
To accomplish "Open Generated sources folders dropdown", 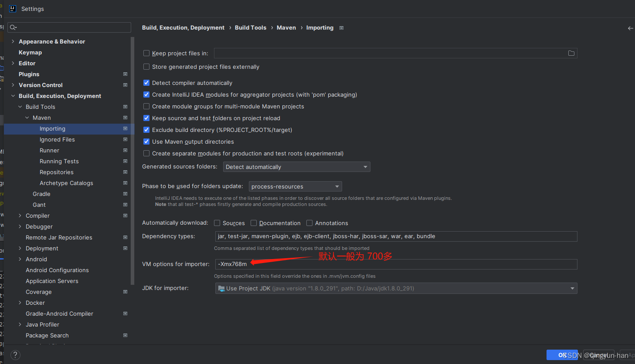I will [297, 167].
